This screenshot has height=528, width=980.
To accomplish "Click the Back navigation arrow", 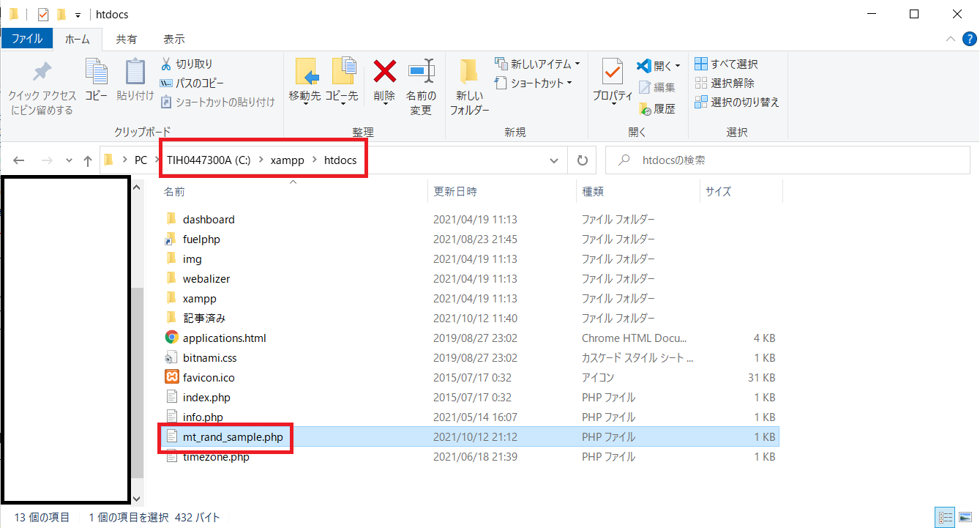I will click(19, 160).
